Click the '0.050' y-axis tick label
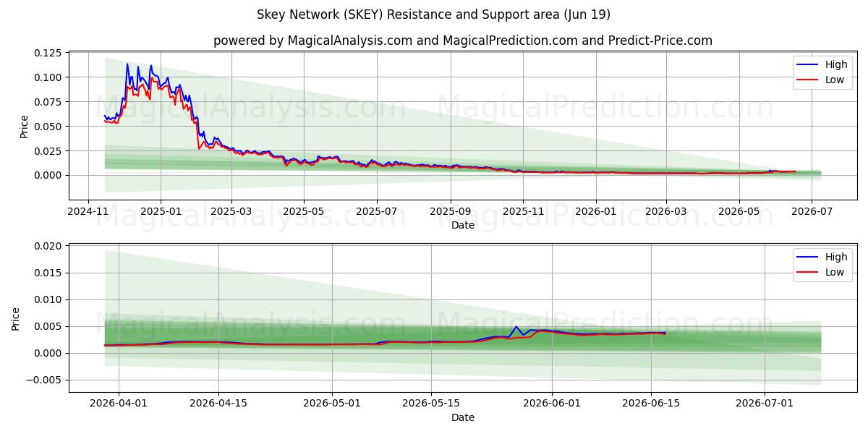 pyautogui.click(x=48, y=127)
